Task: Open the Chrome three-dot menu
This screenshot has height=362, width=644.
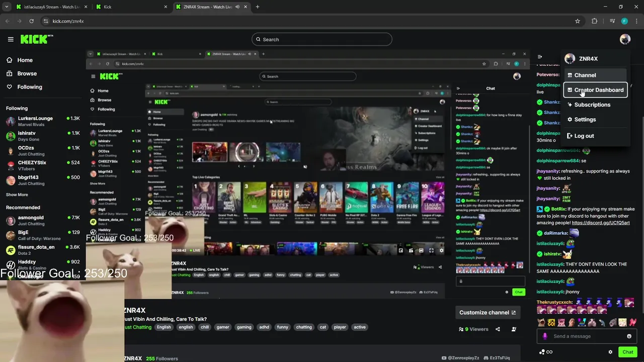Action: (x=637, y=21)
